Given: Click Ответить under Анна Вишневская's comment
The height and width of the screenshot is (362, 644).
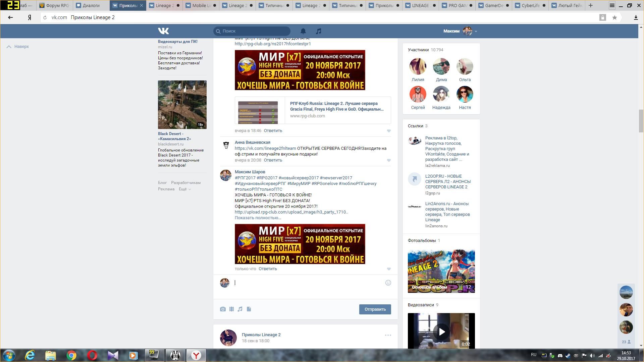Looking at the screenshot, I should point(273,160).
